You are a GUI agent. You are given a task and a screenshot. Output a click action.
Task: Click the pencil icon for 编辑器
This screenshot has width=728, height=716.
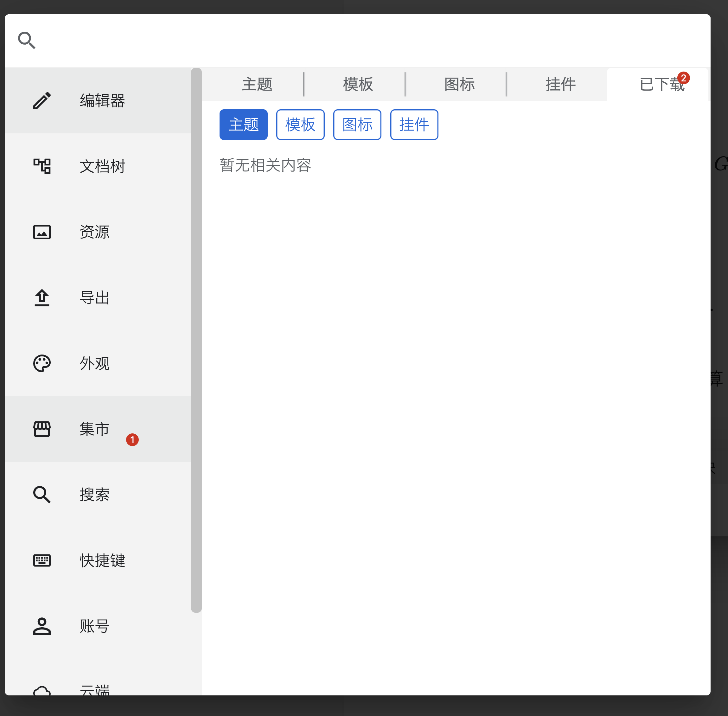pos(42,101)
